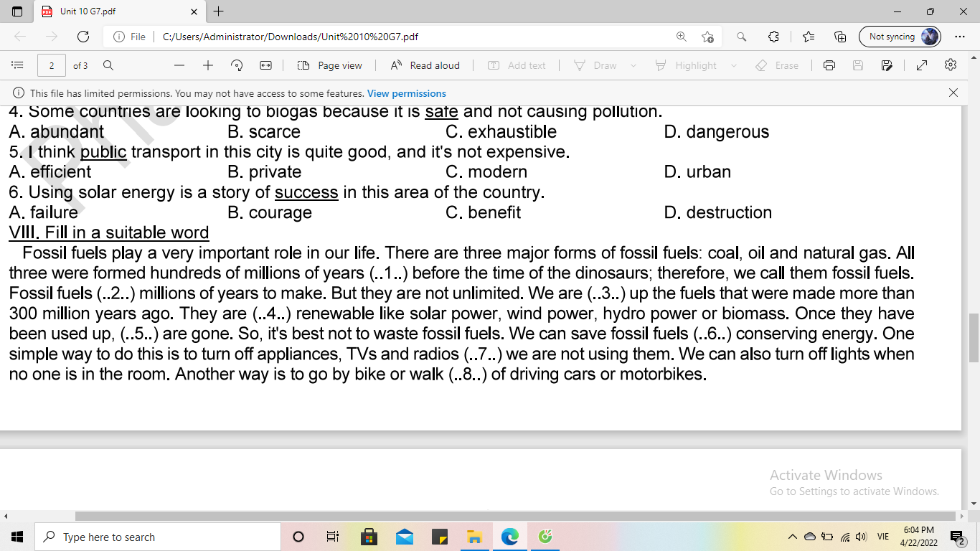980x551 pixels.
Task: Open the Favorites list
Action: pyautogui.click(x=809, y=37)
